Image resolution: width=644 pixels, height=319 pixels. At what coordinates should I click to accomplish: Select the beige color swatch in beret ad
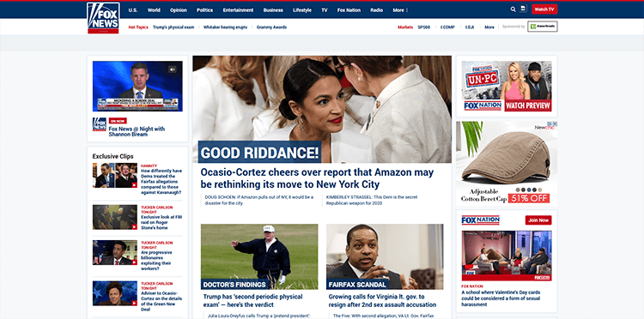coord(540,190)
